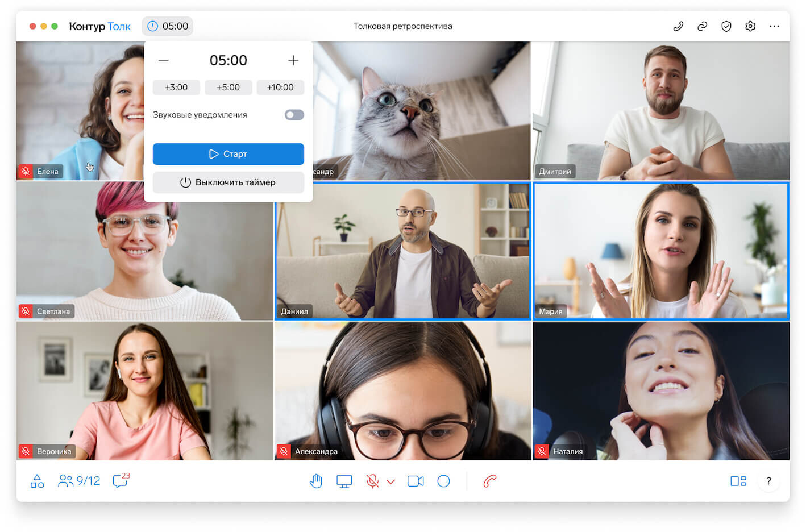
Task: Open the timer indicator showing 05:00
Action: pyautogui.click(x=168, y=26)
